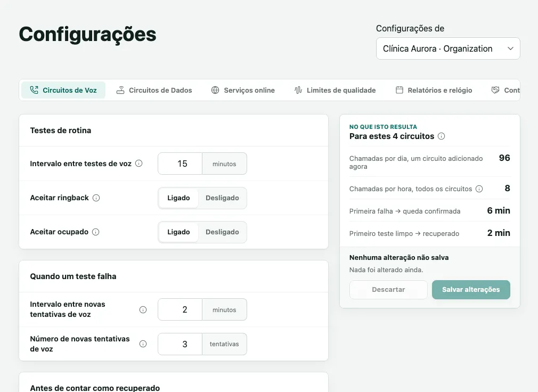Open info icon beside Chamadas por hora
The height and width of the screenshot is (392, 538).
click(x=479, y=189)
